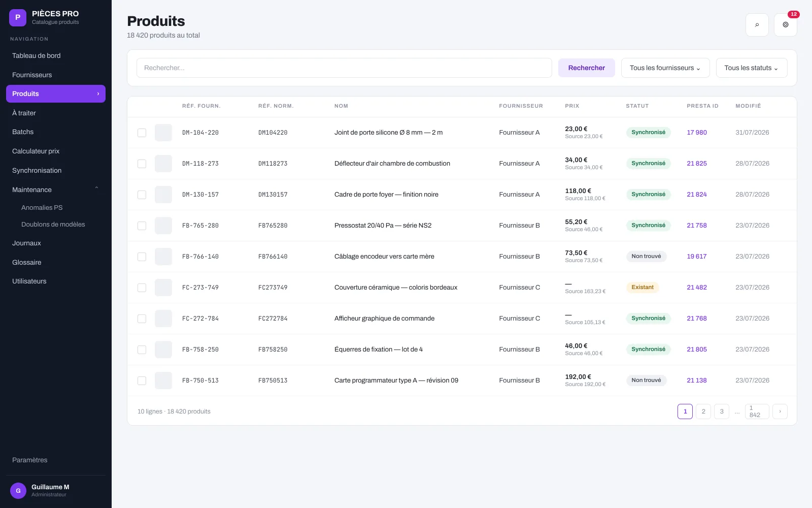The image size is (812, 508).
Task: Open thumbnail of Pressostat 20/40 Pa row
Action: click(x=163, y=226)
